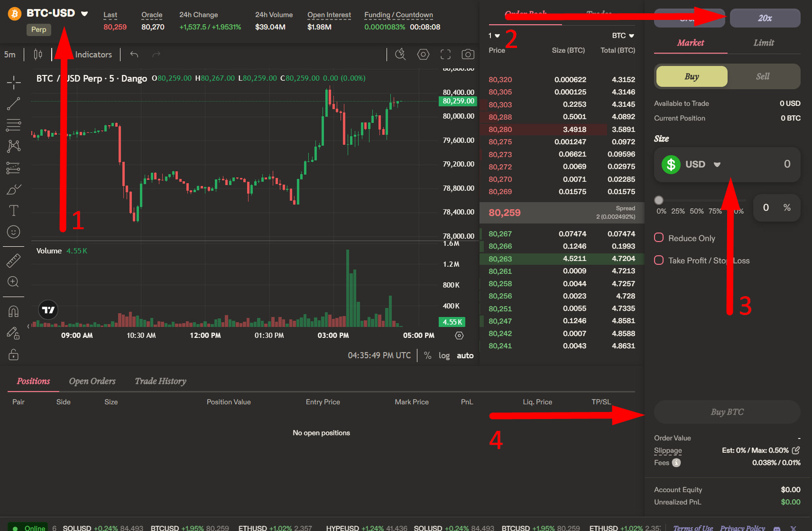Set size slider to 25% mark
The width and height of the screenshot is (812, 531).
coord(678,211)
